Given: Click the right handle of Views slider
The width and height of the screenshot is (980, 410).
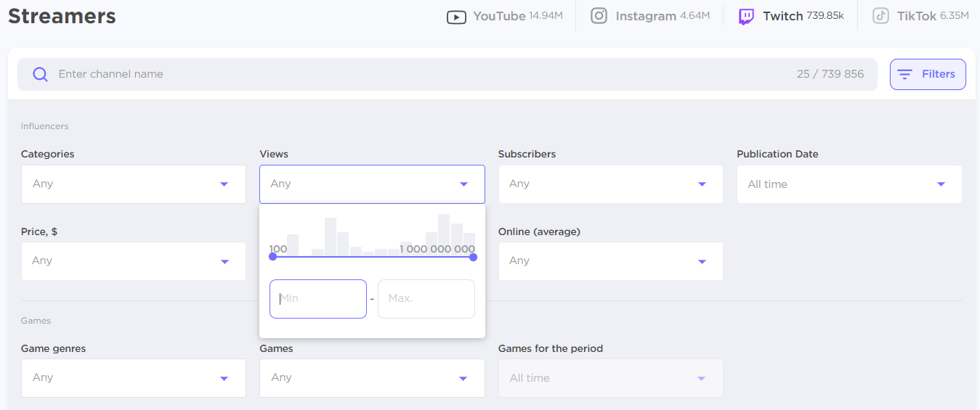Looking at the screenshot, I should (473, 257).
